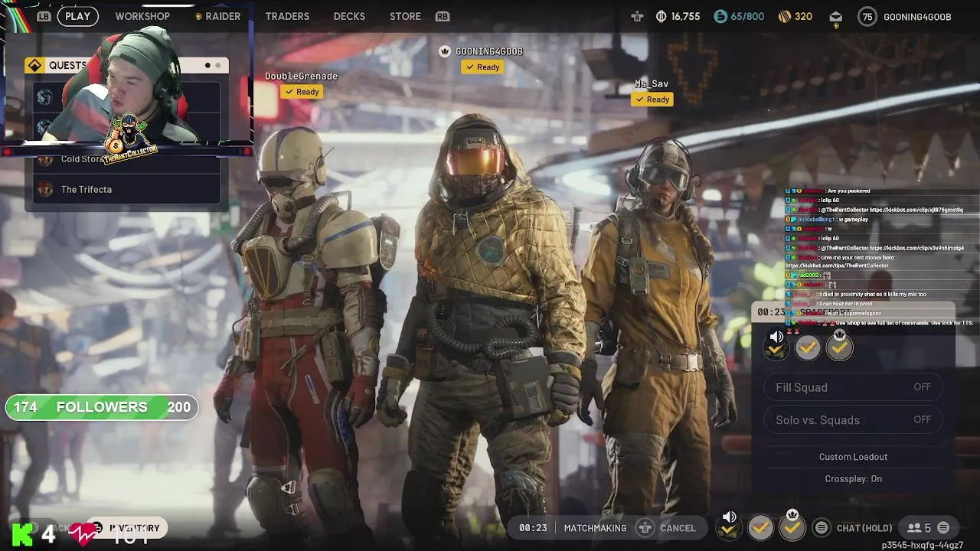Select the Cold Storage quest row
Image resolution: width=980 pixels, height=551 pixels.
pyautogui.click(x=127, y=159)
